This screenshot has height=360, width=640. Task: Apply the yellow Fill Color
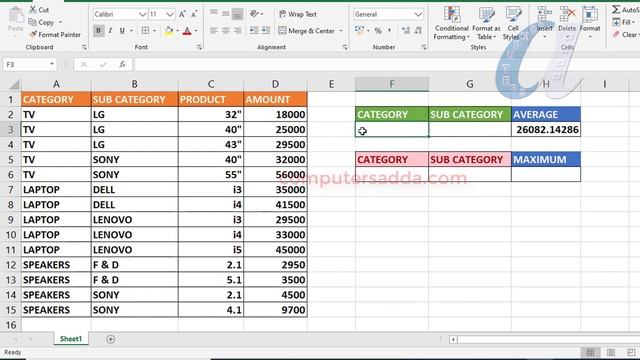click(x=169, y=31)
